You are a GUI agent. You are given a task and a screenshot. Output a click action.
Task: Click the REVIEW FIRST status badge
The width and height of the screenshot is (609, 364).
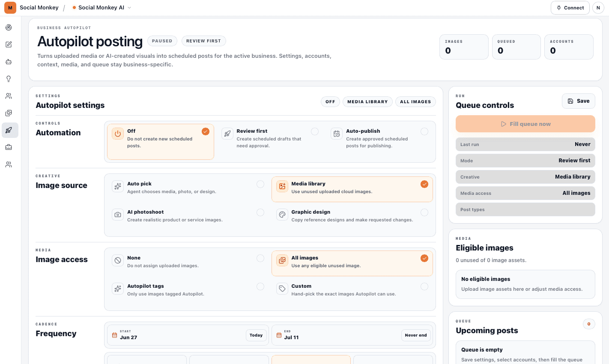[x=203, y=41]
